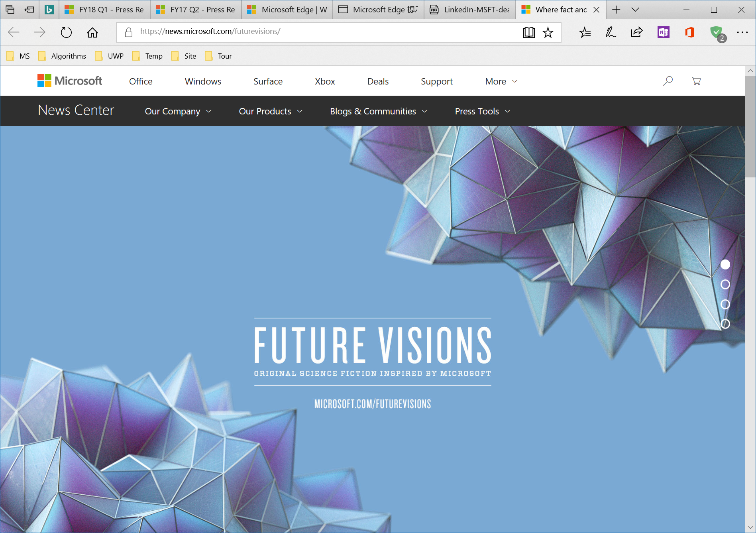
Task: Open the Surface link in navigation
Action: coord(268,81)
